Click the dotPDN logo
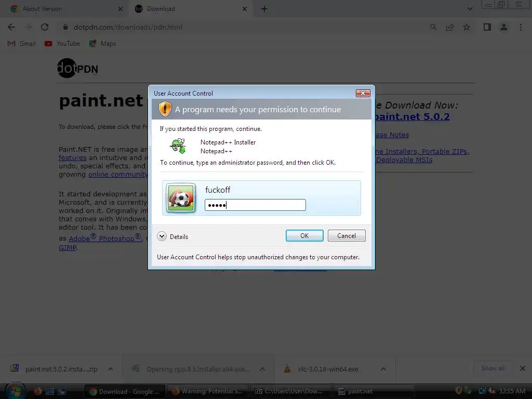This screenshot has height=399, width=532. point(78,68)
